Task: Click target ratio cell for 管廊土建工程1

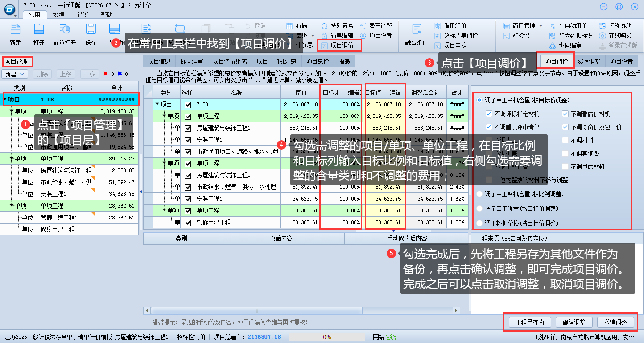Action: [341, 222]
